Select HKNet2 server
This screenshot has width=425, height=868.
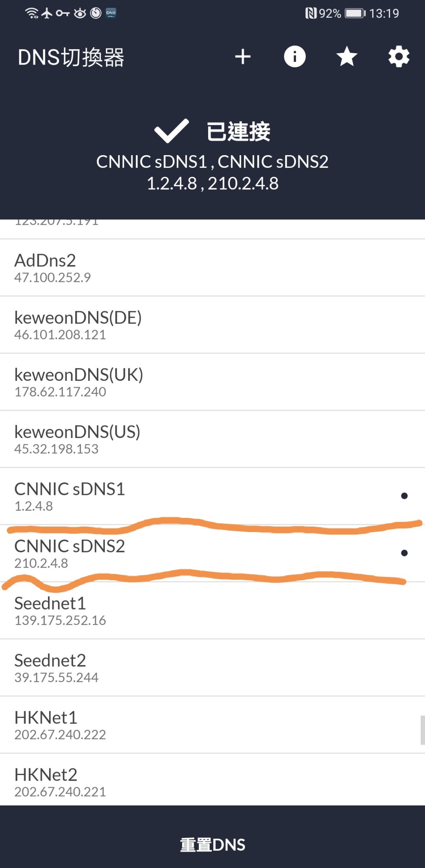click(213, 780)
